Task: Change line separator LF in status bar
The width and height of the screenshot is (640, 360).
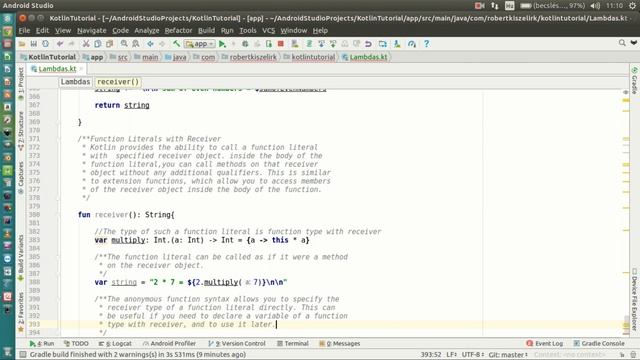Action: coord(451,354)
